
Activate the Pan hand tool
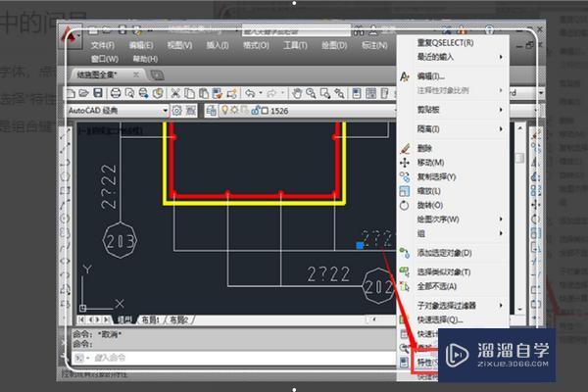[297, 93]
